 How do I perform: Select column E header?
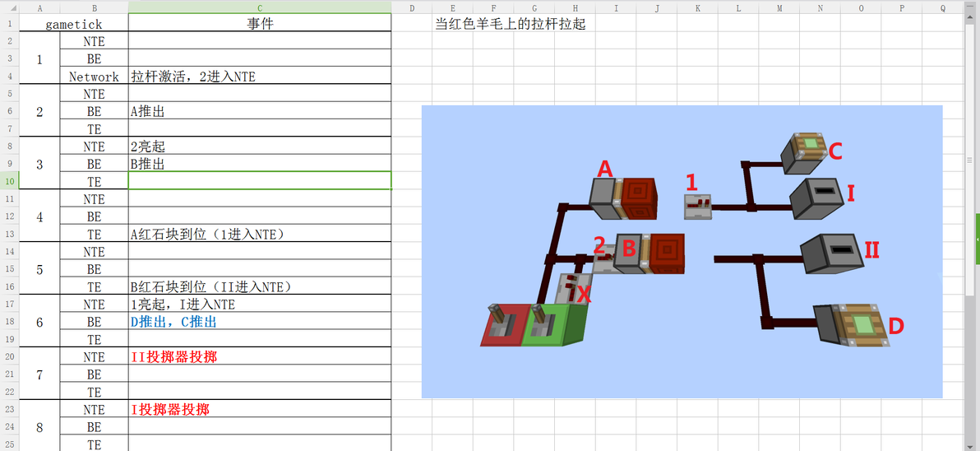pos(452,8)
